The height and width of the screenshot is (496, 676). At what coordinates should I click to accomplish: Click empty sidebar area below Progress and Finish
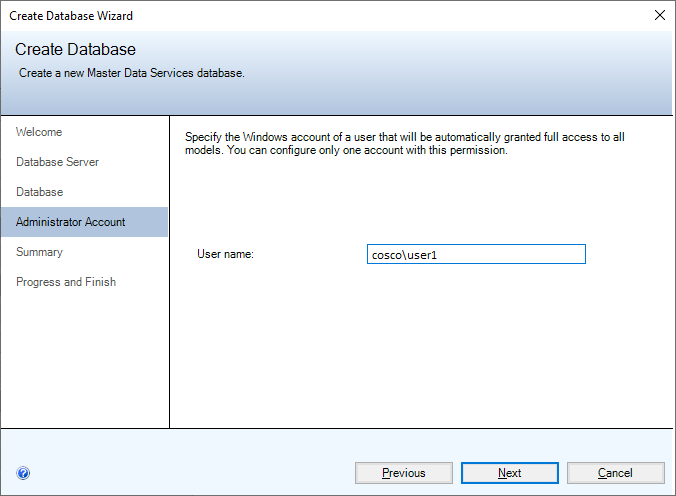point(84,360)
